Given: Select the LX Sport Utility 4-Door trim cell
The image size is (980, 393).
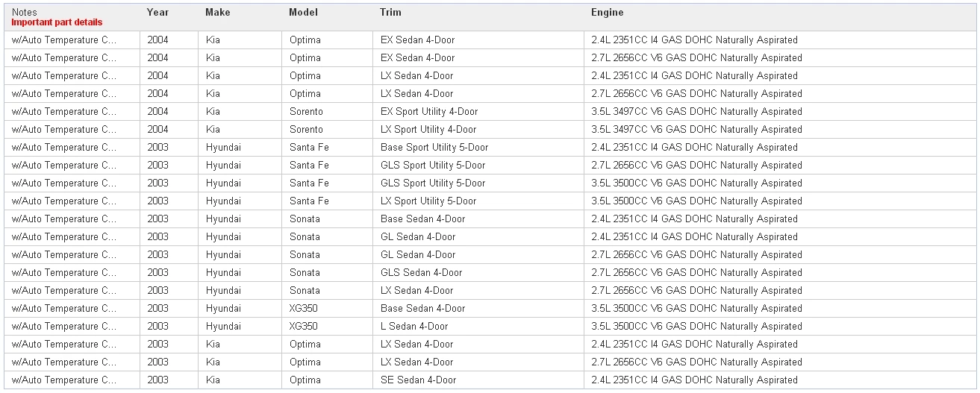Looking at the screenshot, I should (x=428, y=130).
